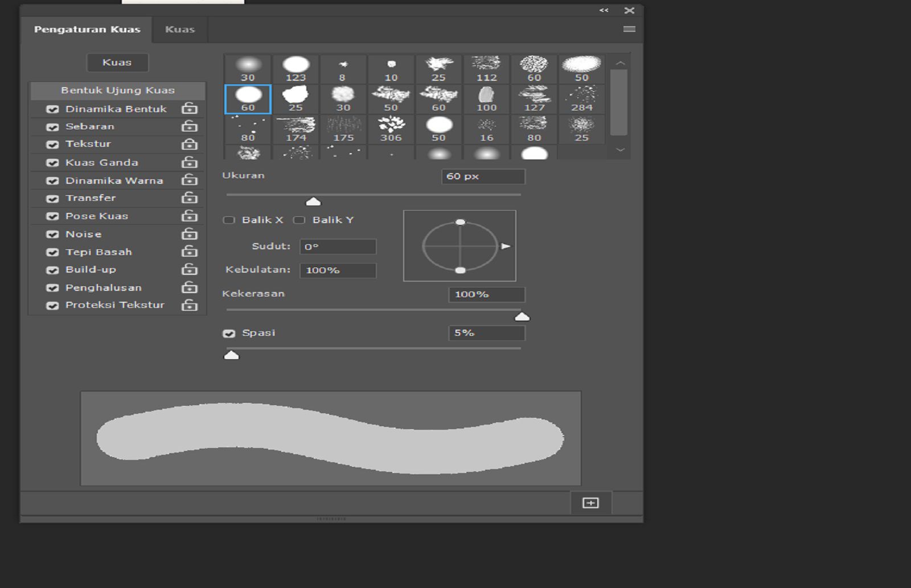Disable the Tekstur checkbox
Image resolution: width=911 pixels, height=588 pixels.
(52, 145)
